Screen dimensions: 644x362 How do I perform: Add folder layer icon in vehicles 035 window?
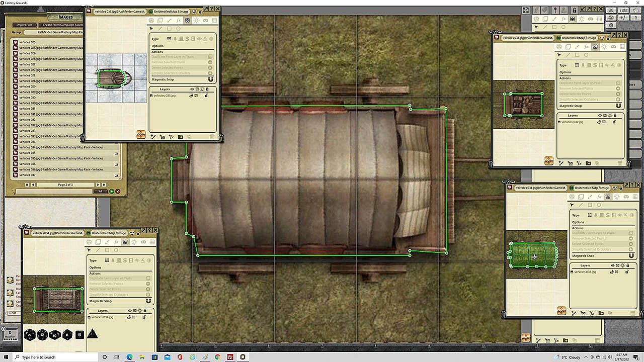point(181,137)
